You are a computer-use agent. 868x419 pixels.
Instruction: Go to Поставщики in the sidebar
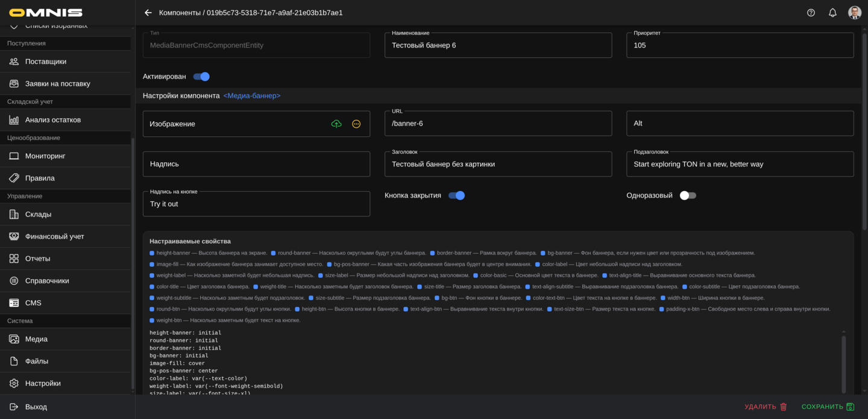tap(46, 61)
